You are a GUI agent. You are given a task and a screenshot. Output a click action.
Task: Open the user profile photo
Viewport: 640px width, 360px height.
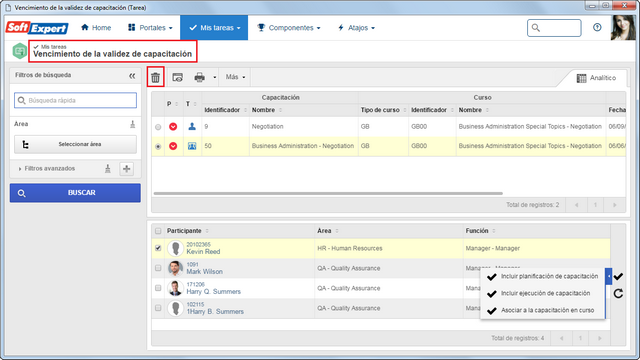(x=623, y=28)
